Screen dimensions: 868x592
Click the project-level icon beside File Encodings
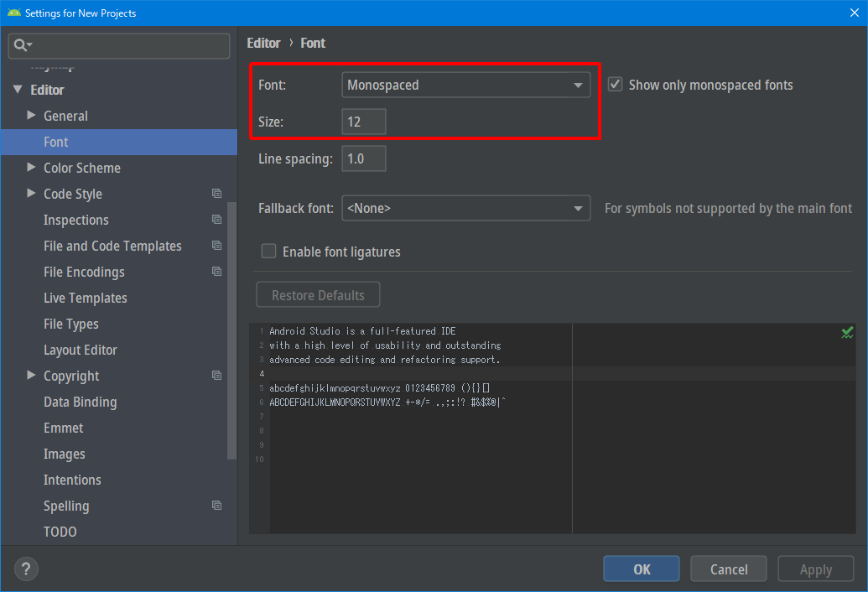[216, 272]
